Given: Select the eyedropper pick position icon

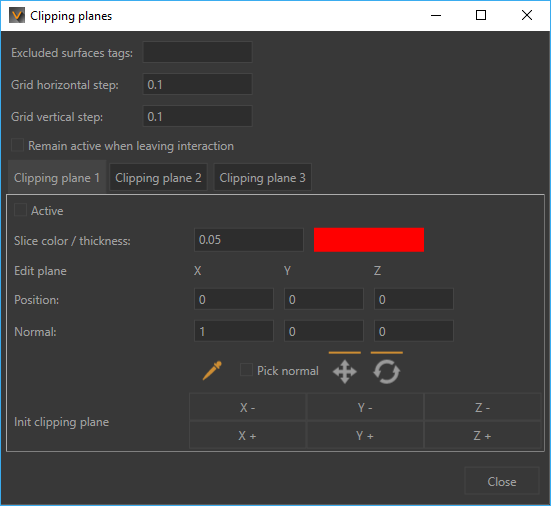Looking at the screenshot, I should click(x=212, y=371).
